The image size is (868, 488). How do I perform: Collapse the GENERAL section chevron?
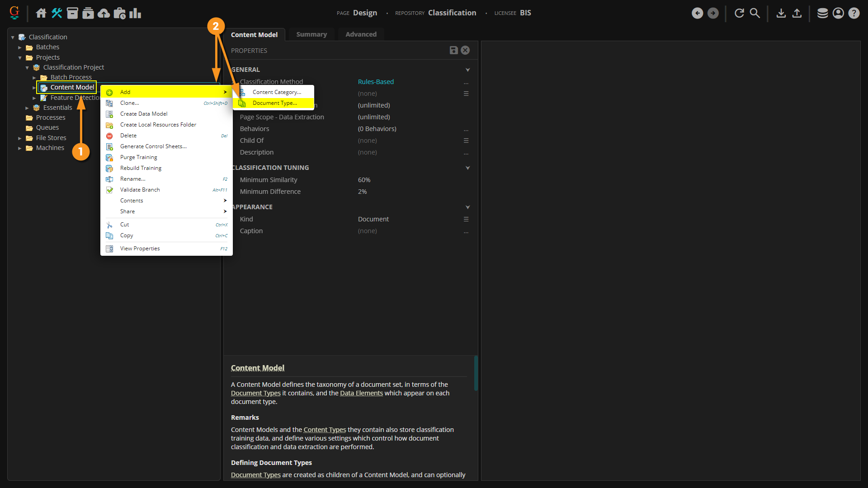(467, 70)
